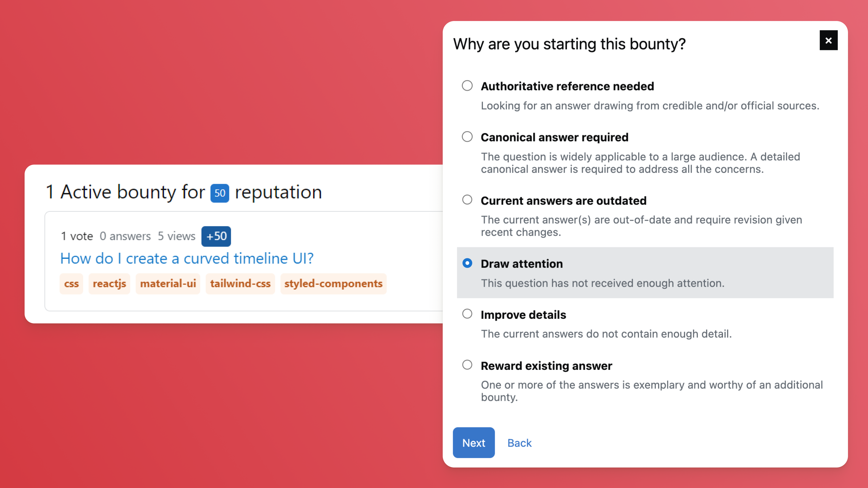Select the Canonical answer required radio button

(467, 137)
